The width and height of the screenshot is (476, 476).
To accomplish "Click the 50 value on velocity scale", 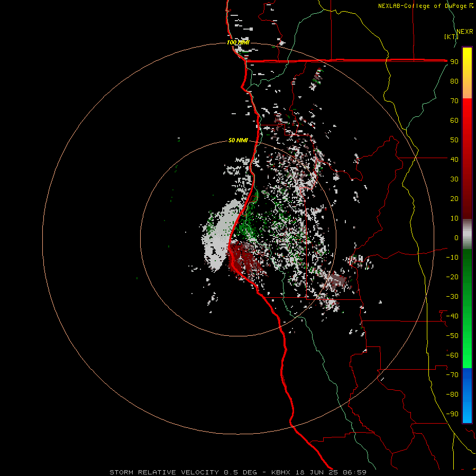I will [x=454, y=140].
